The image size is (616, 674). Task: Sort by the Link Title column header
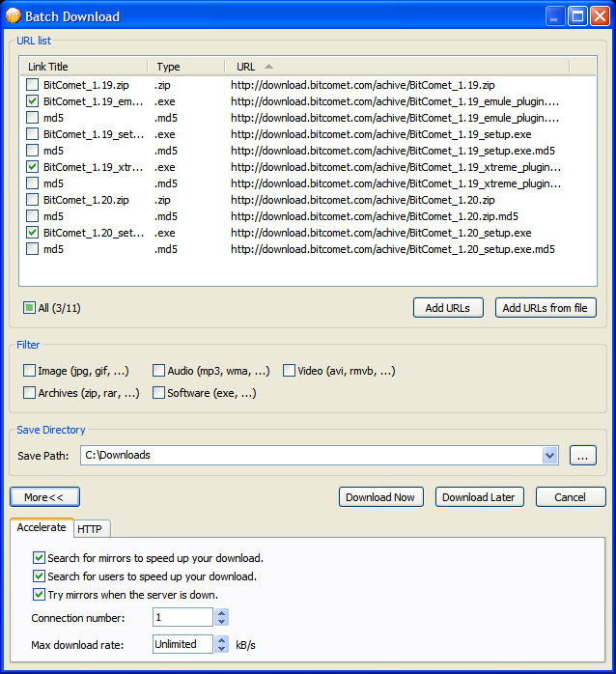coord(84,67)
